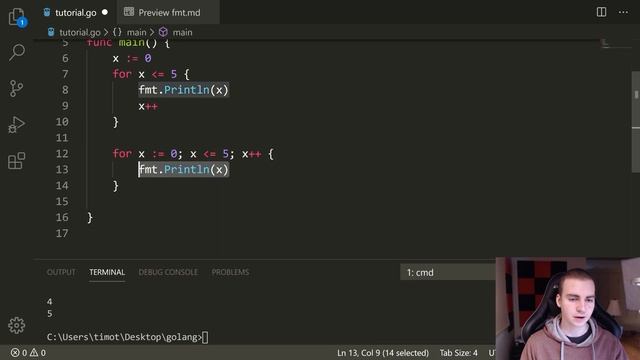This screenshot has height=360, width=640.
Task: Click the main function breadcrumb item
Action: click(182, 32)
